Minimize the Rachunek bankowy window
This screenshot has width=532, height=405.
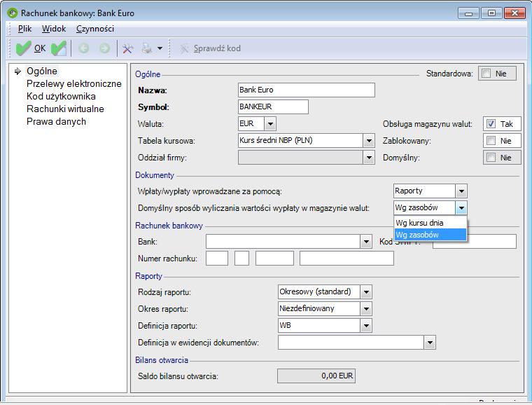pyautogui.click(x=468, y=13)
